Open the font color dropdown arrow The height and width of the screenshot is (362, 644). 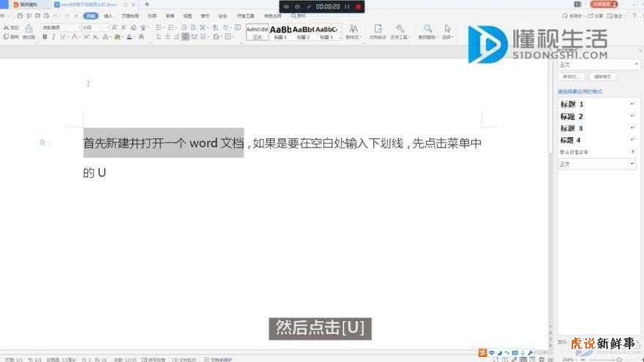[135, 37]
